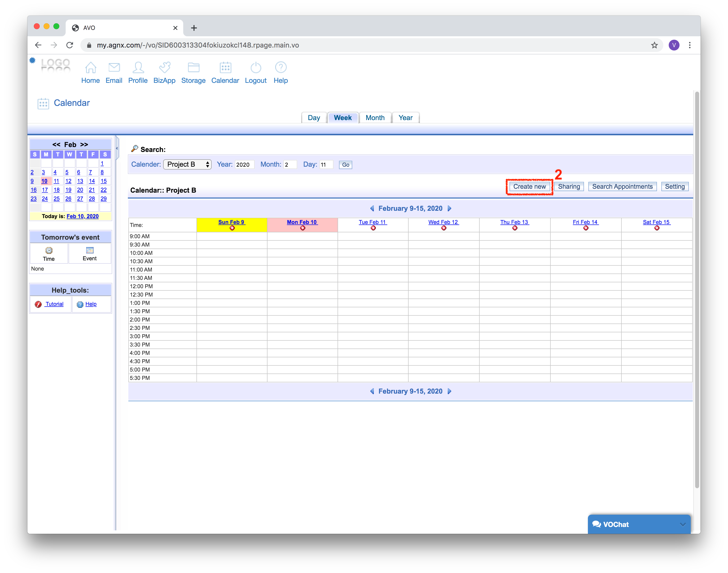Viewport: 728px width, 573px height.
Task: Click the Profile person icon
Action: click(138, 67)
